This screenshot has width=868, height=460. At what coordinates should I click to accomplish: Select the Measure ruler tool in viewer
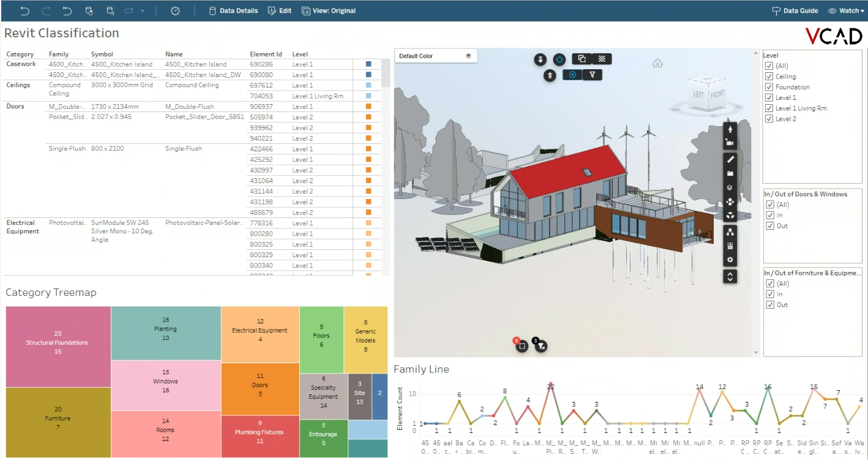click(x=730, y=159)
